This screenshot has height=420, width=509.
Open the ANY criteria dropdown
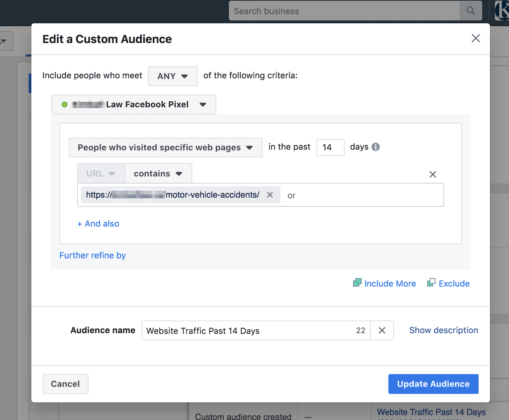point(172,76)
